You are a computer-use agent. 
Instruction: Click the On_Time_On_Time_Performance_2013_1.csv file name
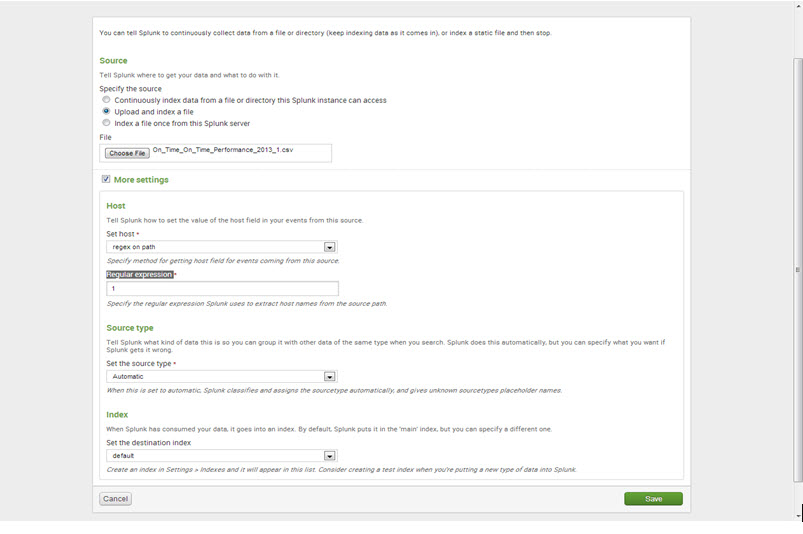tap(223, 150)
